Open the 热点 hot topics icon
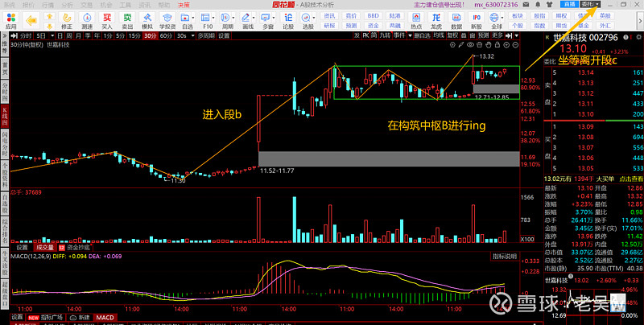The image size is (644, 325). coord(416,21)
